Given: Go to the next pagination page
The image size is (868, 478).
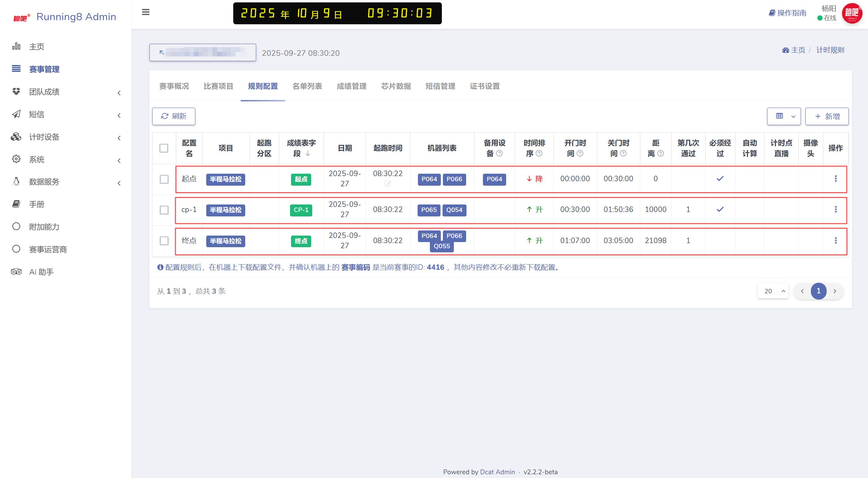Looking at the screenshot, I should coord(835,291).
